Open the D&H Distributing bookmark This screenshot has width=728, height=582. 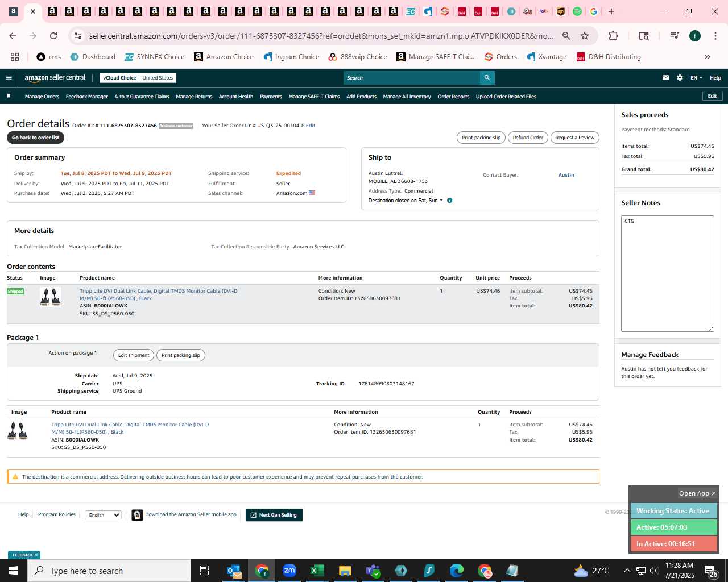coord(609,57)
